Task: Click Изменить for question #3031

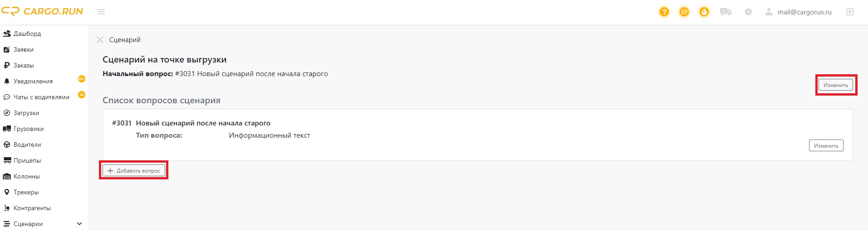Action: click(x=826, y=146)
